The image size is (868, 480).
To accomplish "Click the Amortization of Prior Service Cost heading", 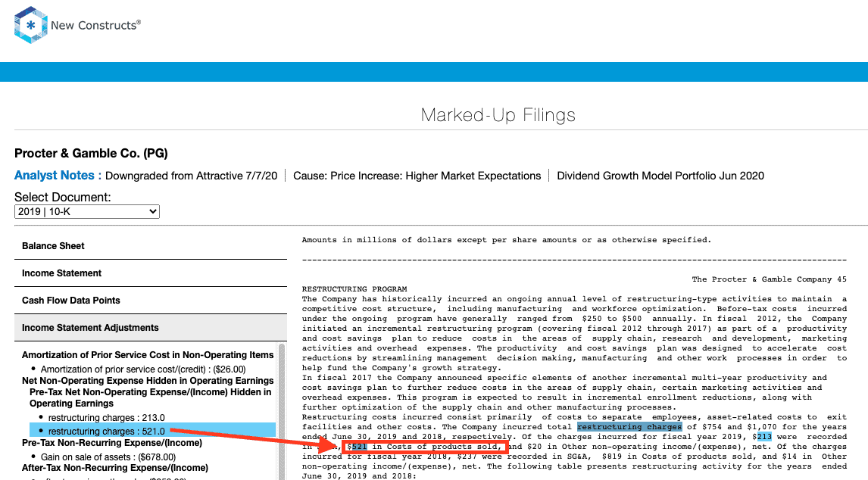I will 148,355.
